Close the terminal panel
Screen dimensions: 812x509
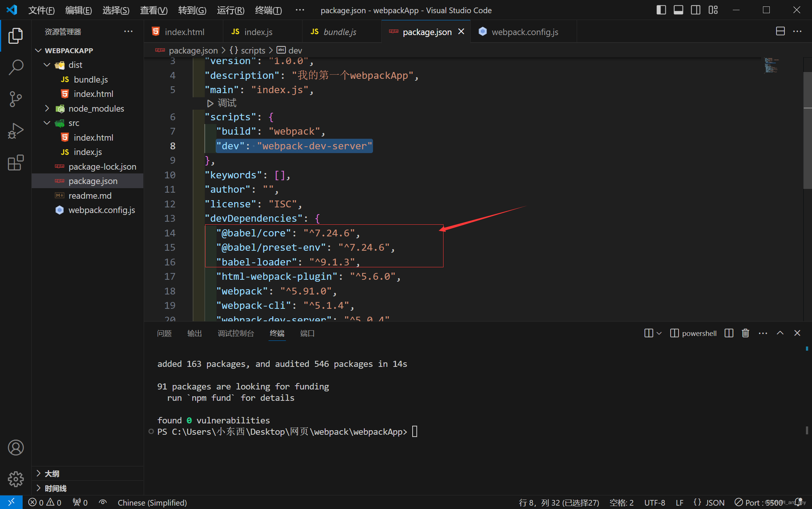(797, 333)
